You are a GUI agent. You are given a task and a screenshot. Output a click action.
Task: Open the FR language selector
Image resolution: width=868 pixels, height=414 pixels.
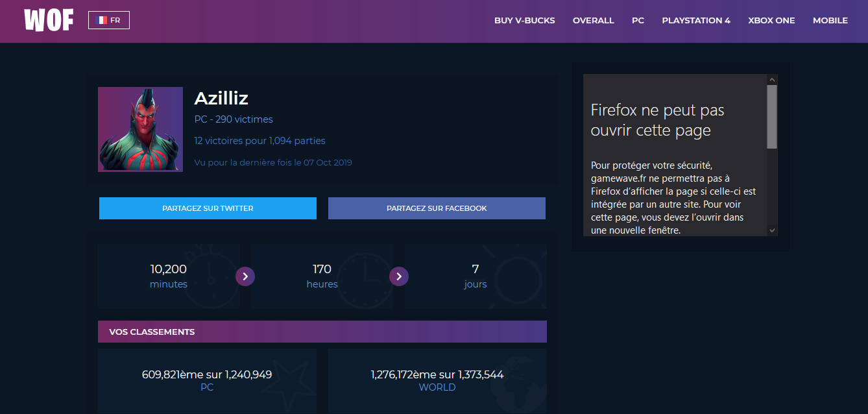(x=109, y=20)
